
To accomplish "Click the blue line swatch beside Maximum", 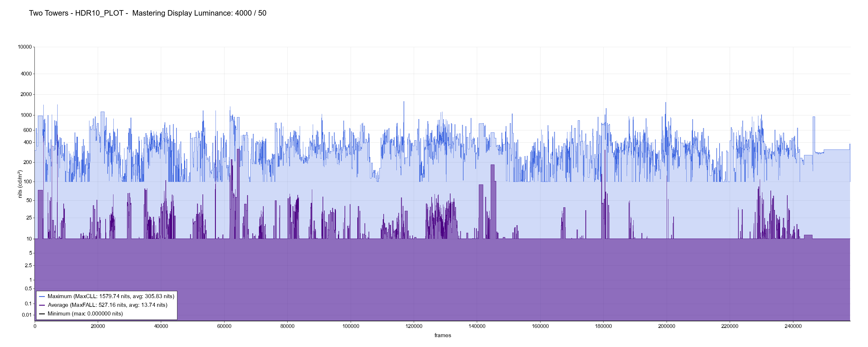I will (42, 297).
